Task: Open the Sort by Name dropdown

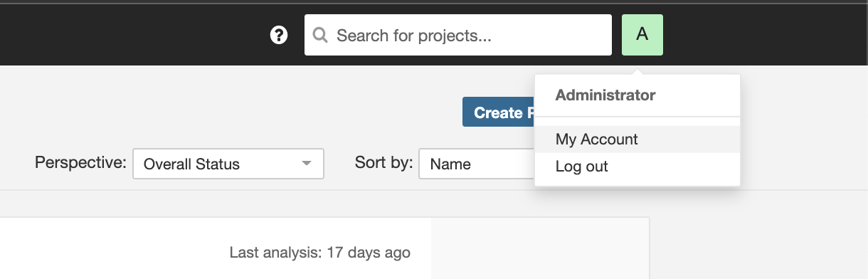Action: tap(477, 164)
